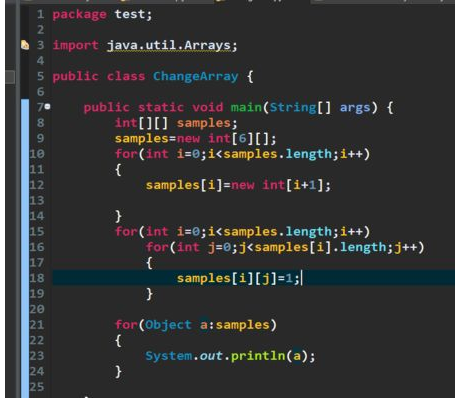457x398 pixels.
Task: Click the closing brace on line 19
Action: [x=149, y=294]
